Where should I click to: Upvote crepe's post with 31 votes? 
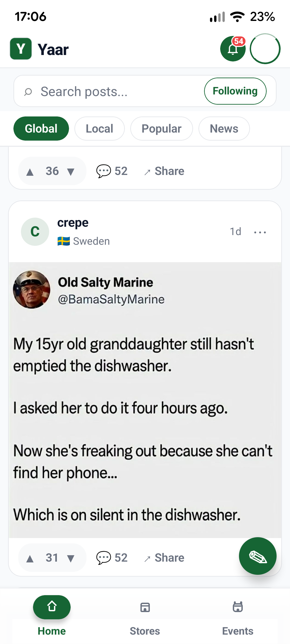coord(30,558)
